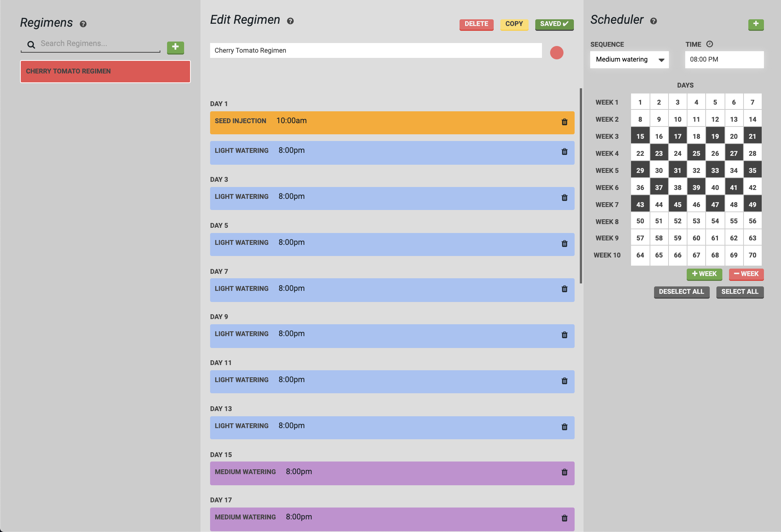Open red regimen color picker circle

pyautogui.click(x=556, y=53)
